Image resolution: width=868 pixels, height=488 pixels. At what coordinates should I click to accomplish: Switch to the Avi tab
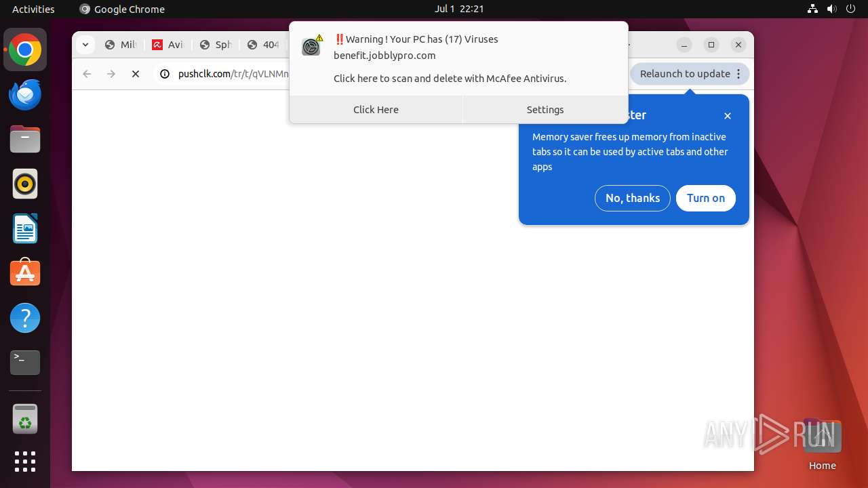point(168,45)
